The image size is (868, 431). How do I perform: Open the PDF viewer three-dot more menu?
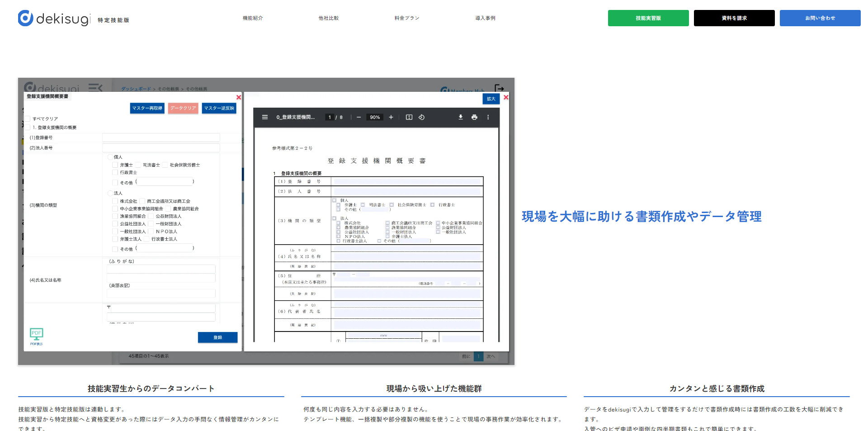click(488, 117)
